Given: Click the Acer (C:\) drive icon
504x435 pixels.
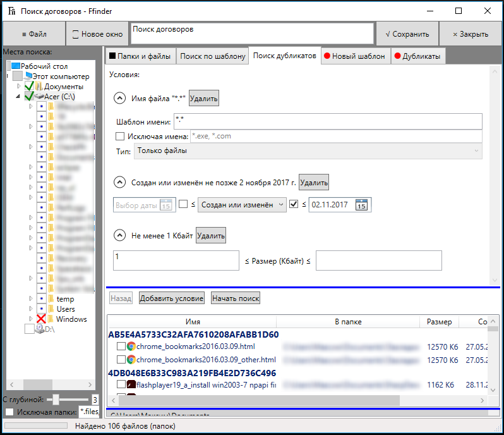Looking at the screenshot, I should click(39, 97).
